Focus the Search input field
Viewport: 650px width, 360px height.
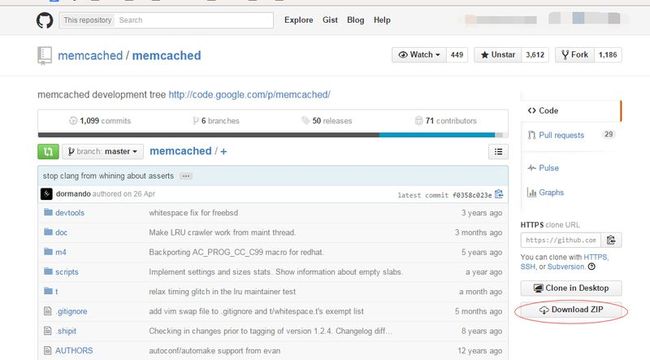(194, 20)
